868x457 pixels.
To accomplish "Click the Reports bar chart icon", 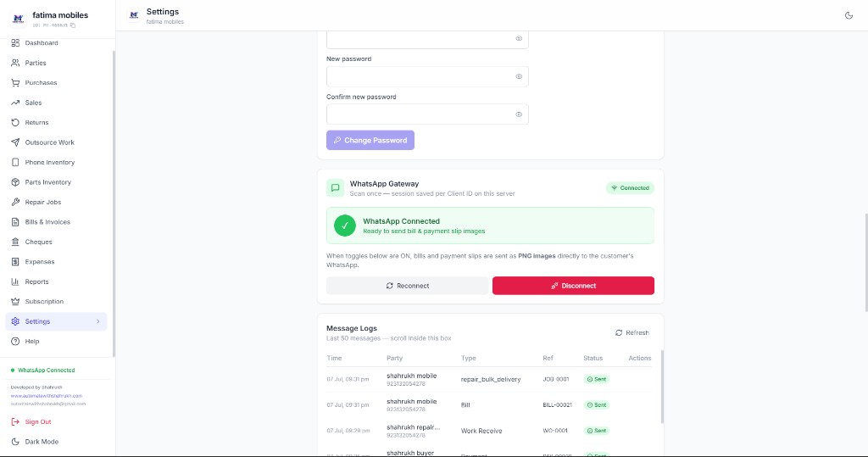I will click(x=15, y=281).
